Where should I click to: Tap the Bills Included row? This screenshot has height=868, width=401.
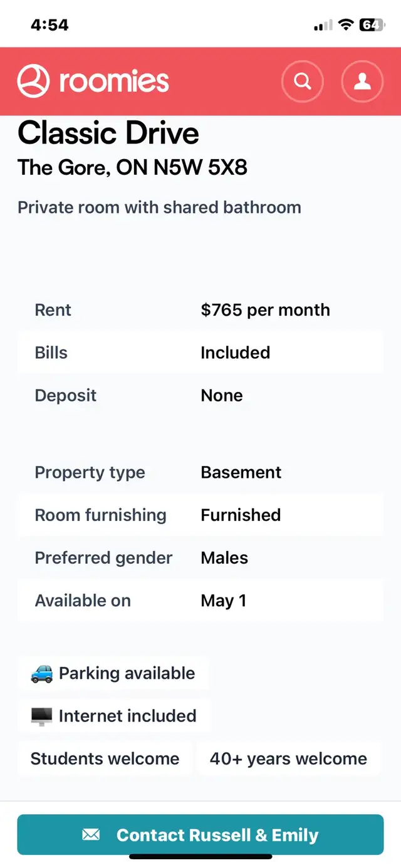200,353
